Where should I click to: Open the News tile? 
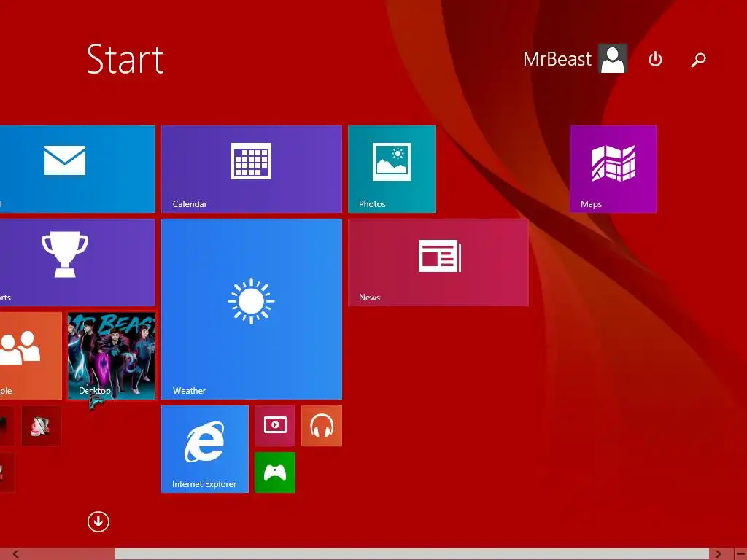pos(438,262)
